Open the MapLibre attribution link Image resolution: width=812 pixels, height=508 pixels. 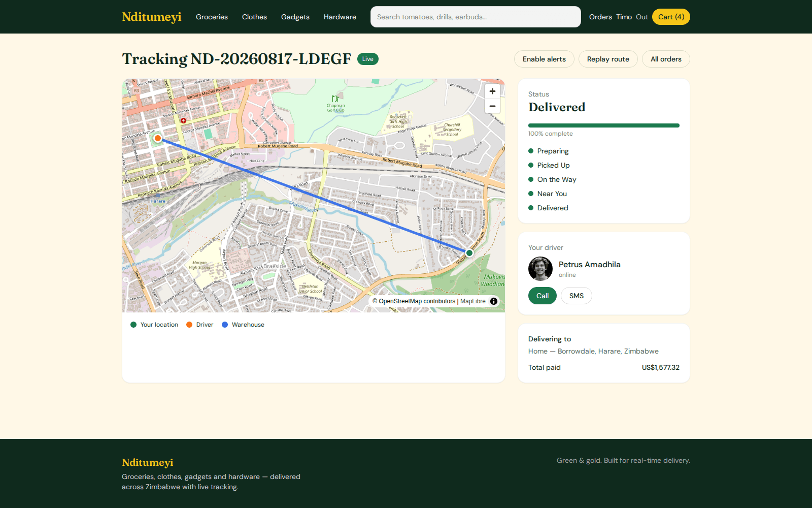[x=473, y=301]
